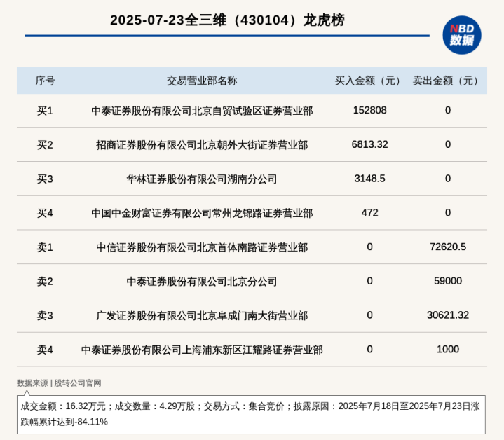Click the sell amount 0 in 买2 row

[x=448, y=144]
